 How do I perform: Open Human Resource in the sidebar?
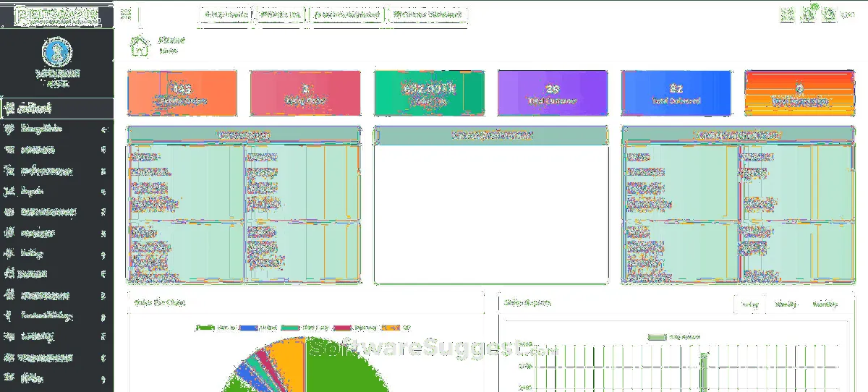click(57, 295)
